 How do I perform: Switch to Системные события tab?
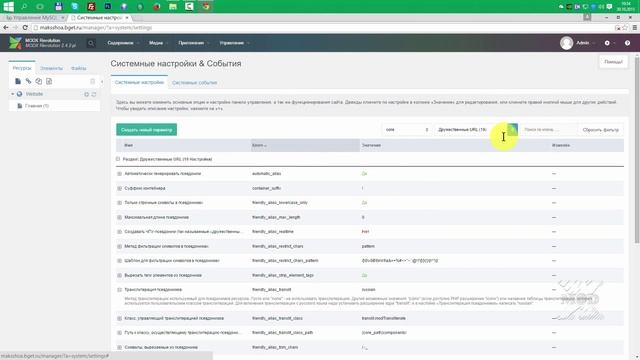click(195, 82)
